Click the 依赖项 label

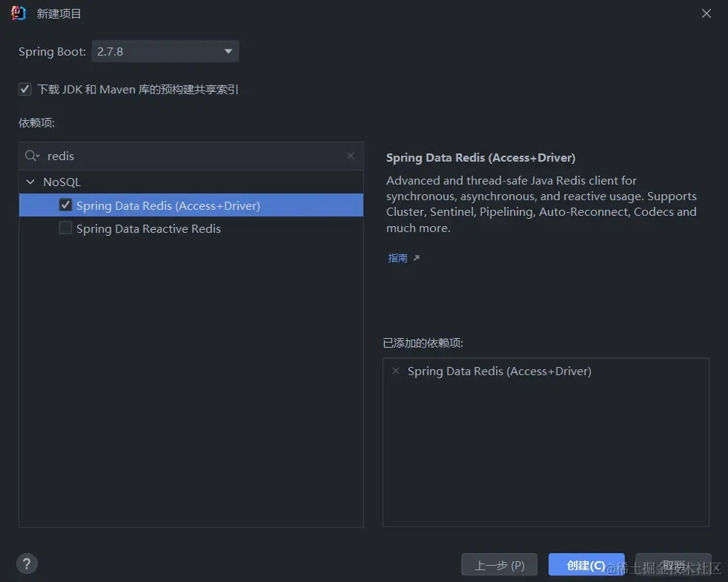(x=36, y=122)
